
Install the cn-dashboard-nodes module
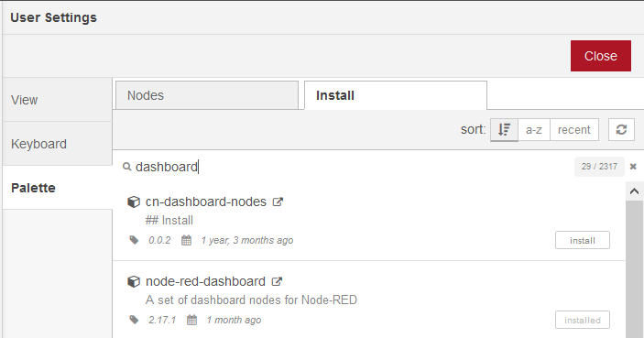tap(583, 240)
